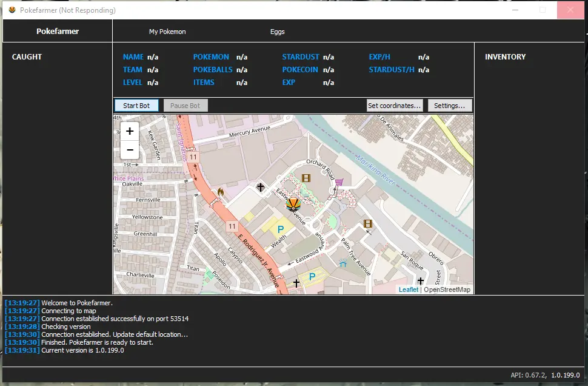Click the TEAM stat label
The width and height of the screenshot is (588, 386).
[133, 69]
